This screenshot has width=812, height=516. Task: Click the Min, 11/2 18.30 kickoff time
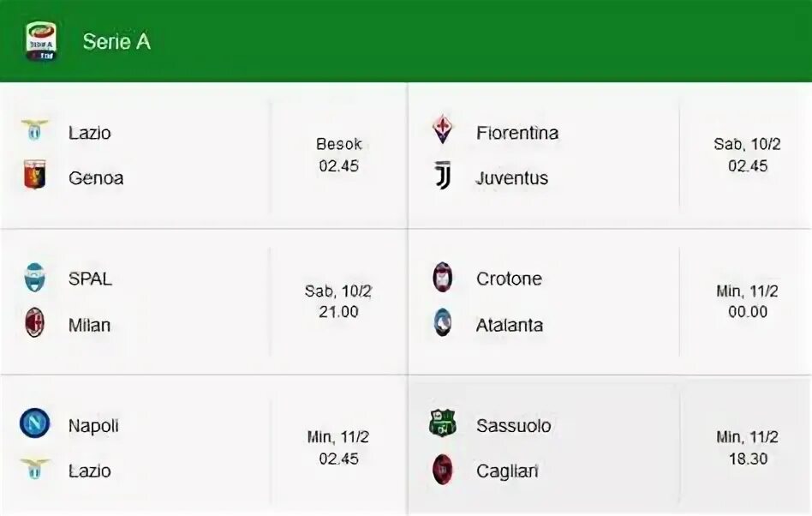(x=747, y=447)
